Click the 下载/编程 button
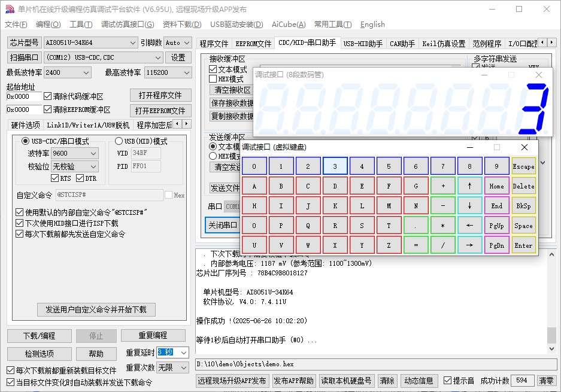 (40, 336)
